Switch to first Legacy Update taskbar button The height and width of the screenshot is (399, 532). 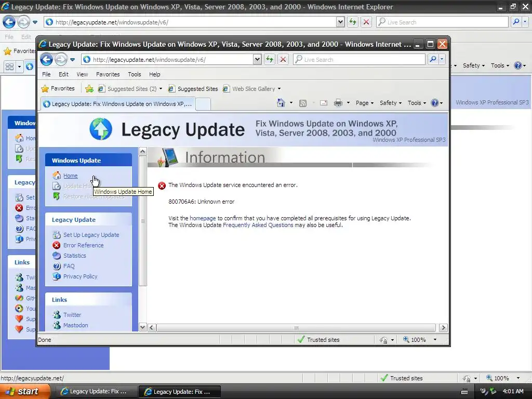click(x=95, y=391)
